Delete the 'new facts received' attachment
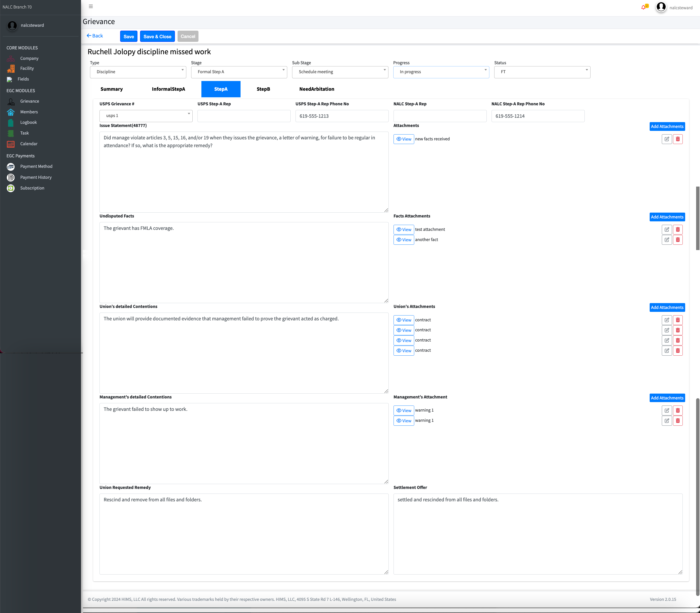Image resolution: width=700 pixels, height=613 pixels. coord(677,139)
